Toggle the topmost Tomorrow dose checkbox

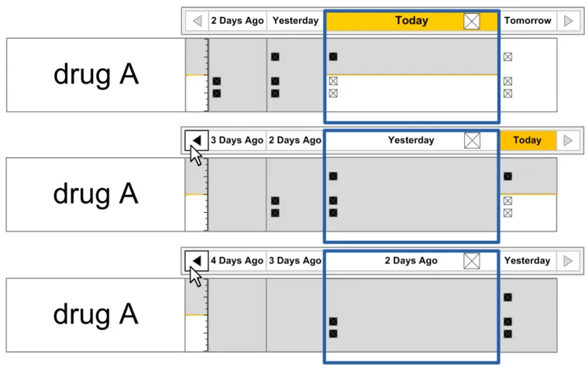pyautogui.click(x=507, y=57)
